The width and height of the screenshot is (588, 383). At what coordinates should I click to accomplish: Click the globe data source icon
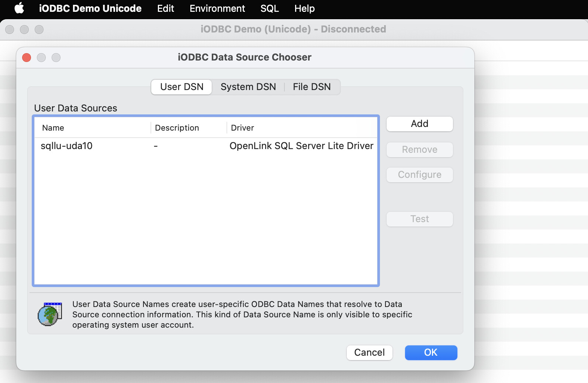coord(50,314)
